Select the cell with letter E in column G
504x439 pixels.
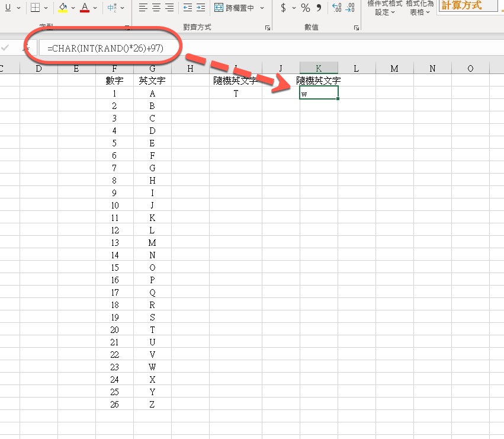pyautogui.click(x=152, y=143)
